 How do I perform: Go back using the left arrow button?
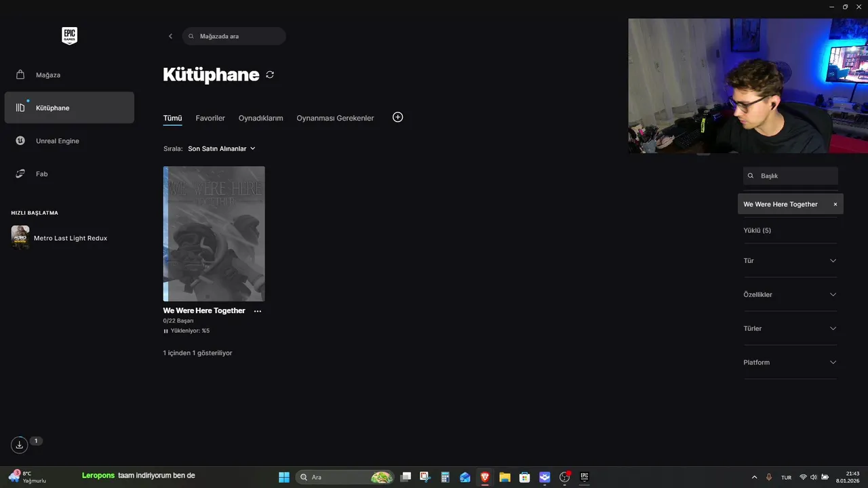coord(170,36)
